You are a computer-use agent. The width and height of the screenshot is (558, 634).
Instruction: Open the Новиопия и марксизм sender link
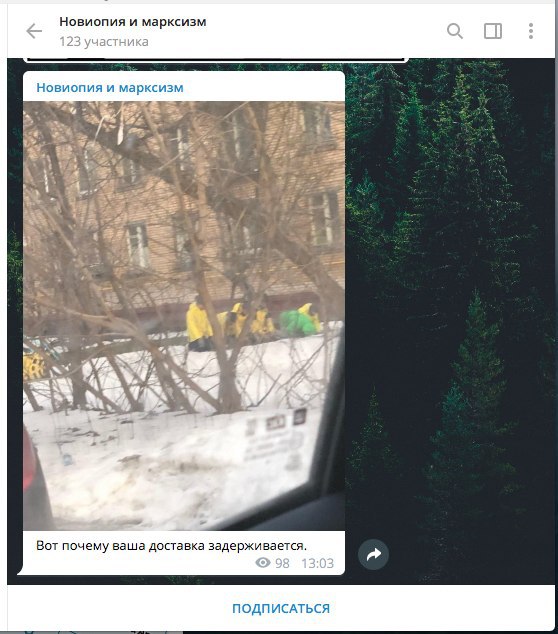(110, 87)
